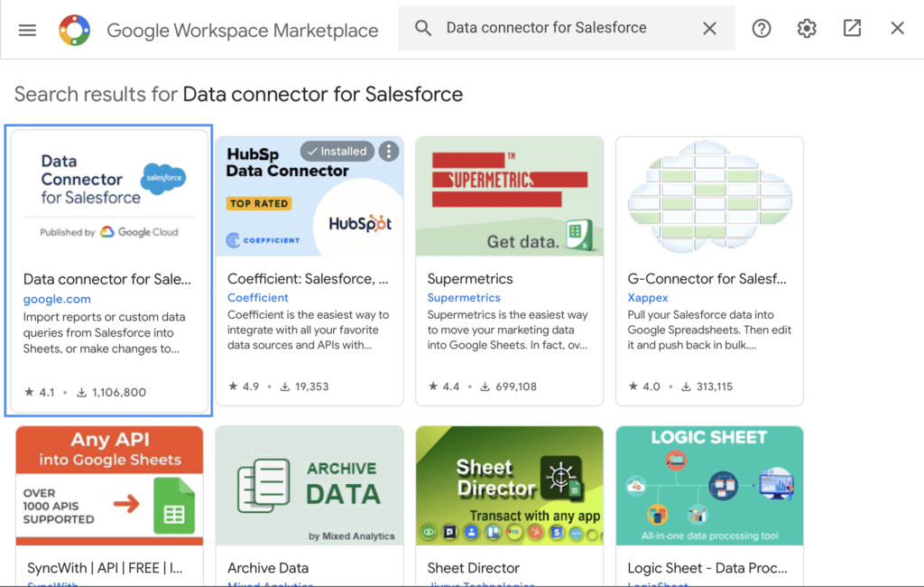Open the Supermetrics banner thumbnail
Screen dimensions: 924x587
(x=509, y=197)
